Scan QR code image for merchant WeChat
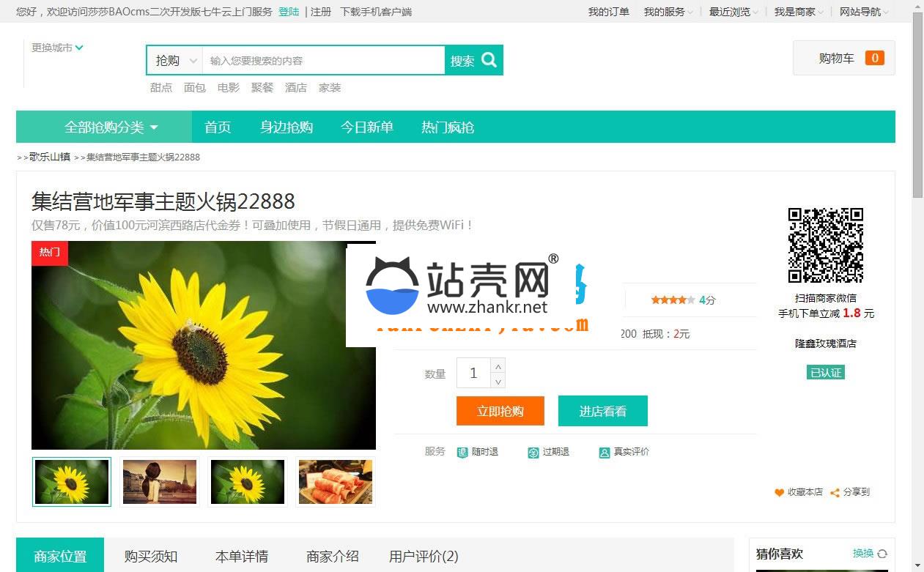 coord(826,245)
